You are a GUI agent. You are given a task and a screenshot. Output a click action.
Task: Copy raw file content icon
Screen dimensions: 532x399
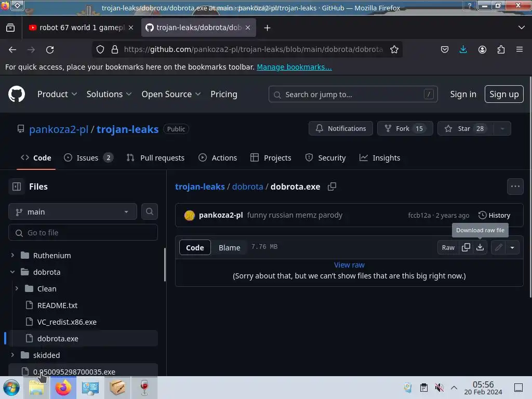(466, 247)
